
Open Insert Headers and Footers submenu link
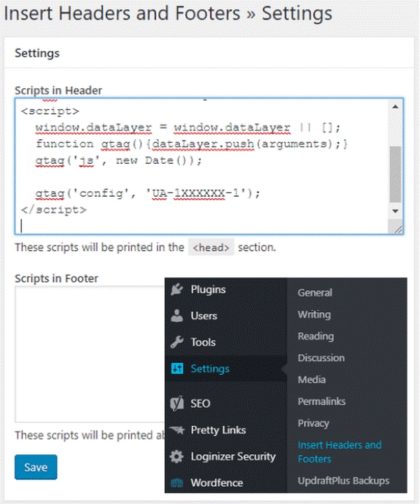click(339, 451)
